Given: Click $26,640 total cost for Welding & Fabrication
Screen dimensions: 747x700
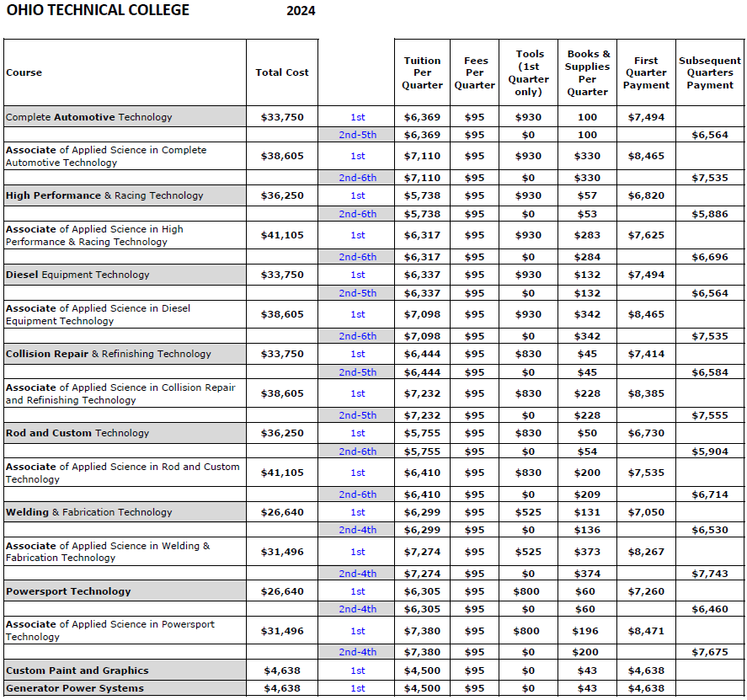Looking at the screenshot, I should click(282, 512).
